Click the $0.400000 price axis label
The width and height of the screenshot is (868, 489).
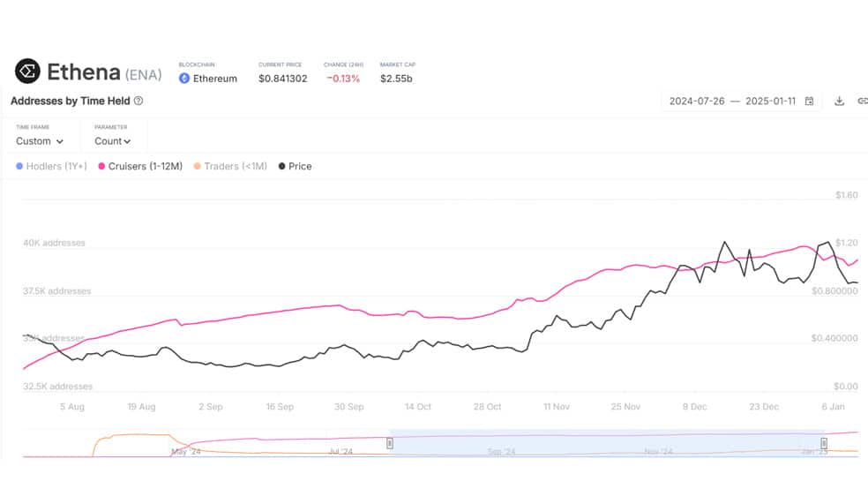coord(834,338)
